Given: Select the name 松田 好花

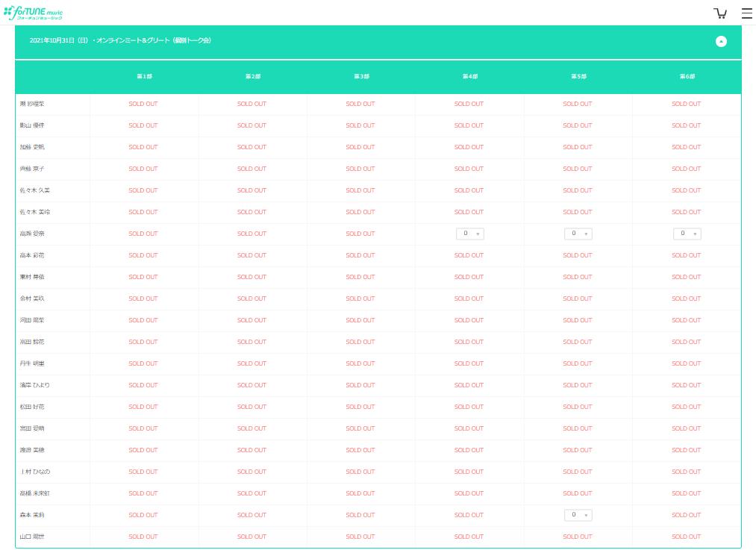Looking at the screenshot, I should (32, 407).
